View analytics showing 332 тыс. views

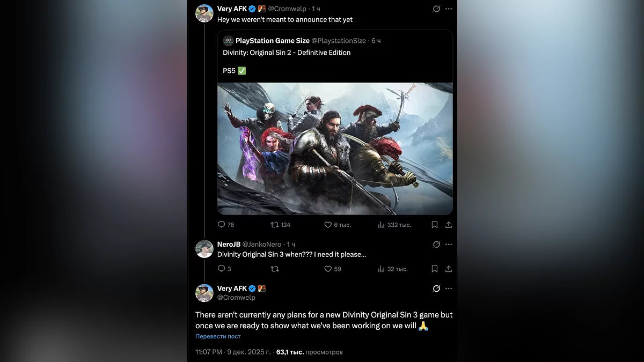pos(382,225)
